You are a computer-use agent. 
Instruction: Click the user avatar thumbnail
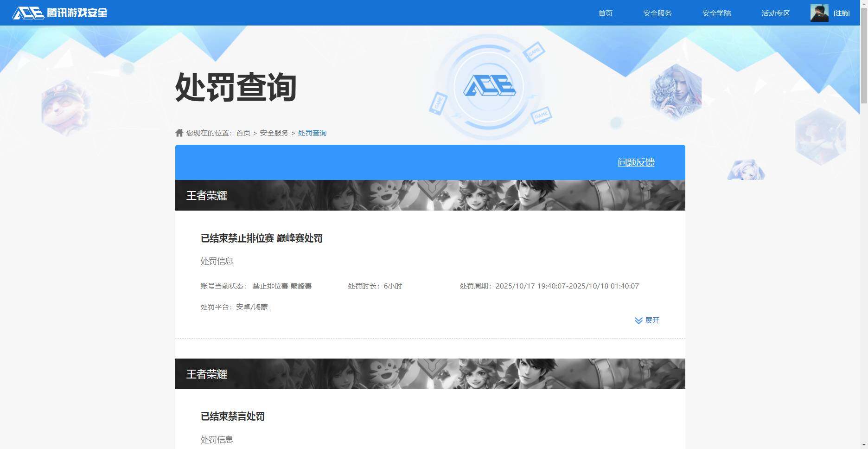tap(819, 13)
